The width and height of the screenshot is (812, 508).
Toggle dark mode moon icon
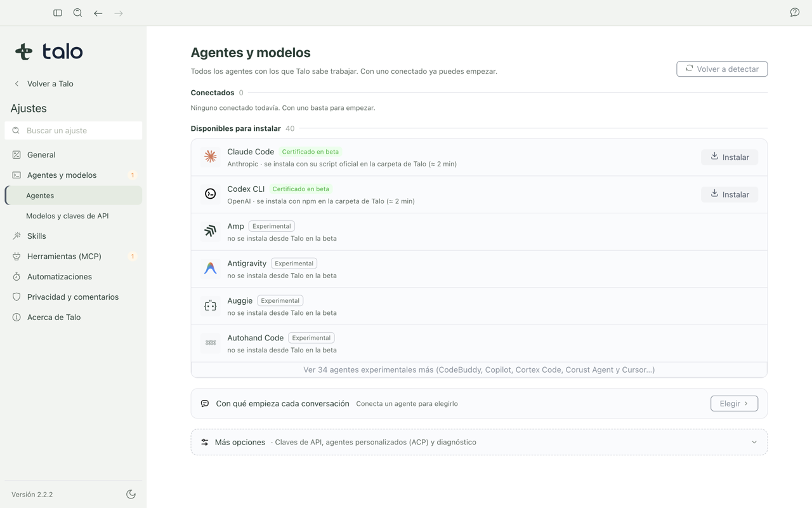tap(131, 494)
